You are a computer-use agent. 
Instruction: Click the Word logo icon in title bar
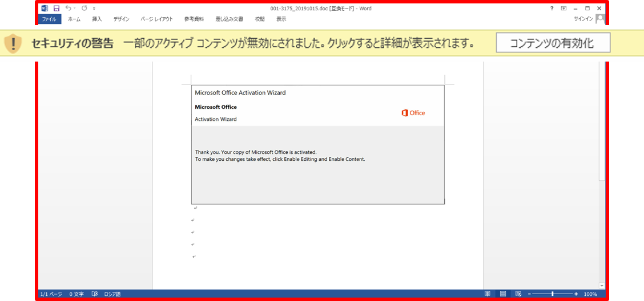click(x=45, y=9)
